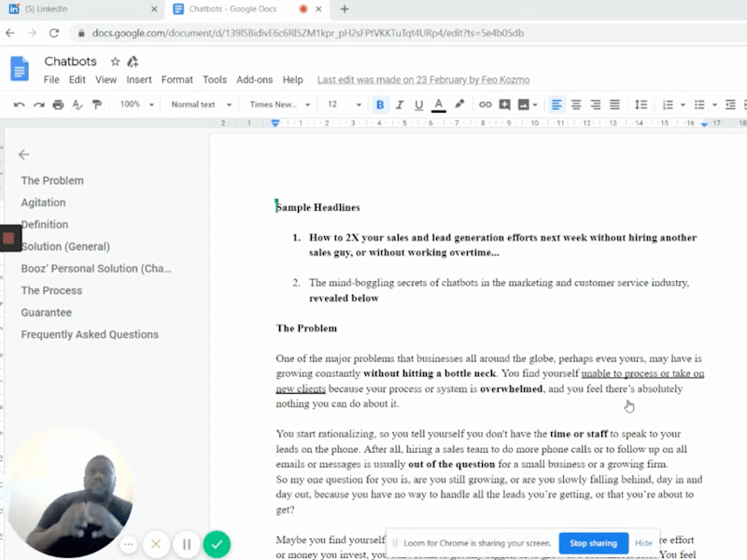This screenshot has height=560, width=747.
Task: Click the Redo icon in toolbar
Action: (38, 105)
